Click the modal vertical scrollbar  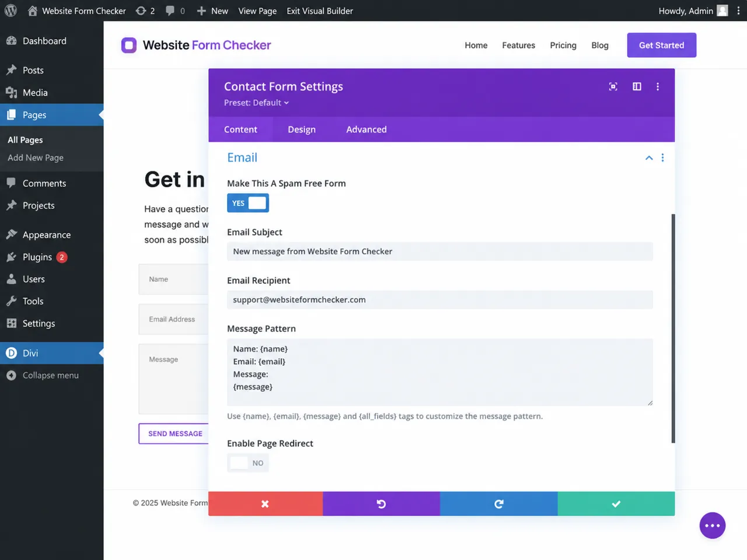coord(673,328)
